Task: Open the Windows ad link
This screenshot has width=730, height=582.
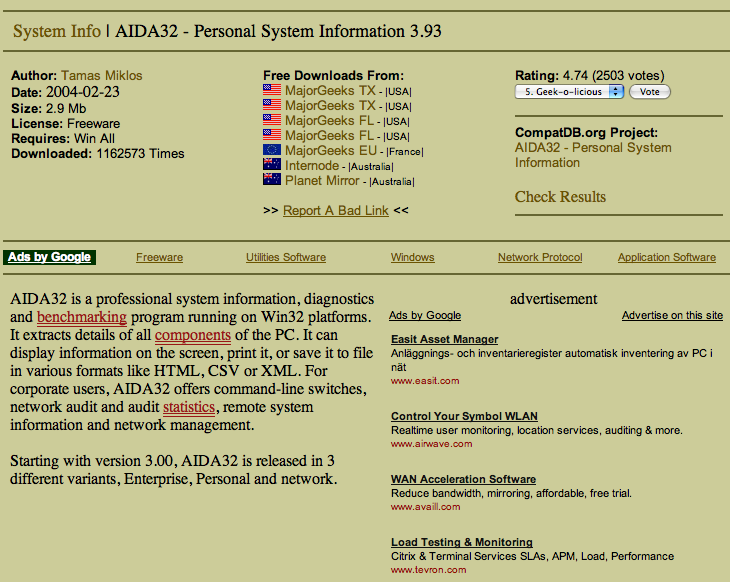Action: [x=412, y=257]
